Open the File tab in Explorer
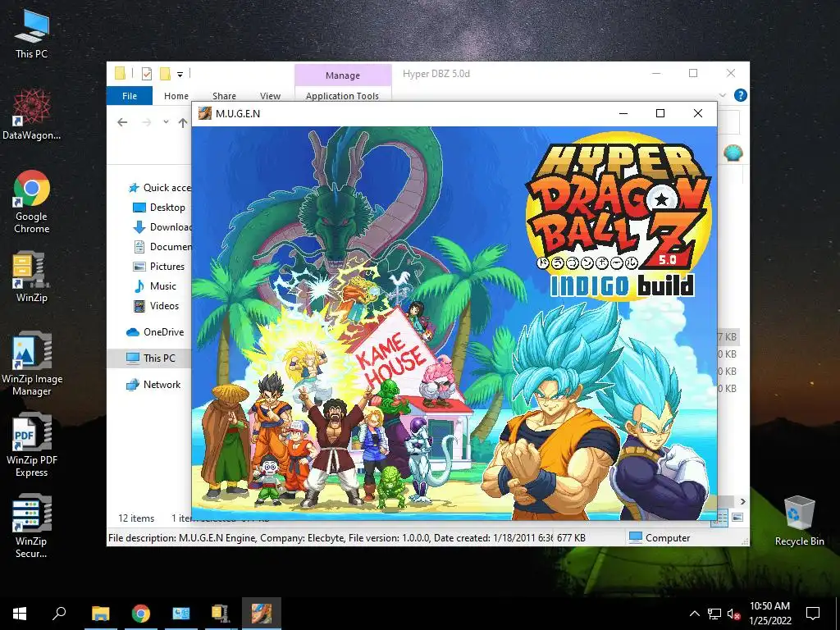The height and width of the screenshot is (630, 840). click(x=130, y=96)
